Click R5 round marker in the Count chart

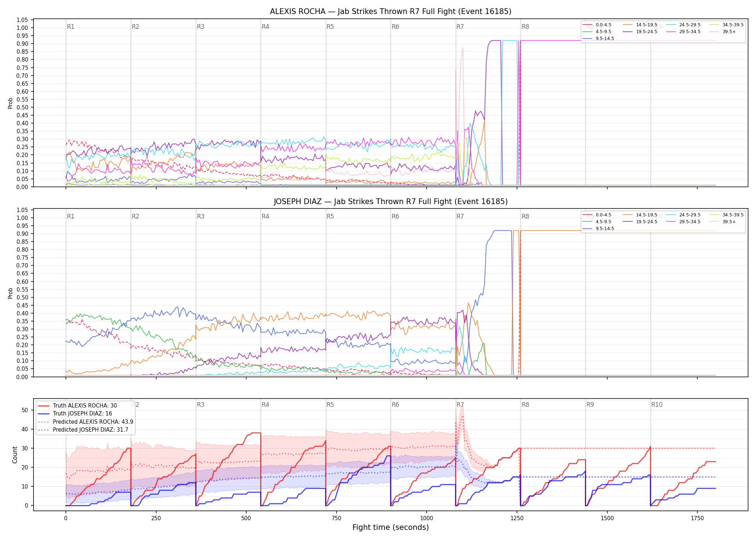coord(330,405)
